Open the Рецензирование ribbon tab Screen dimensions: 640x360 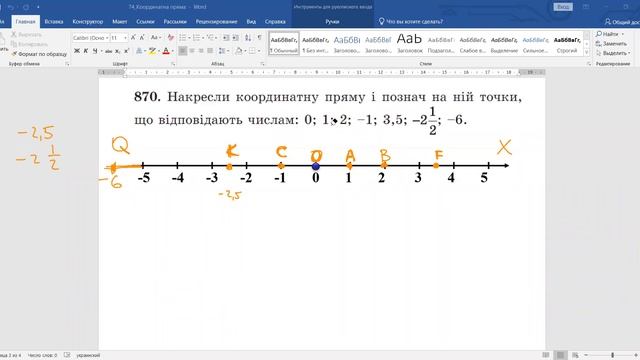pyautogui.click(x=216, y=22)
